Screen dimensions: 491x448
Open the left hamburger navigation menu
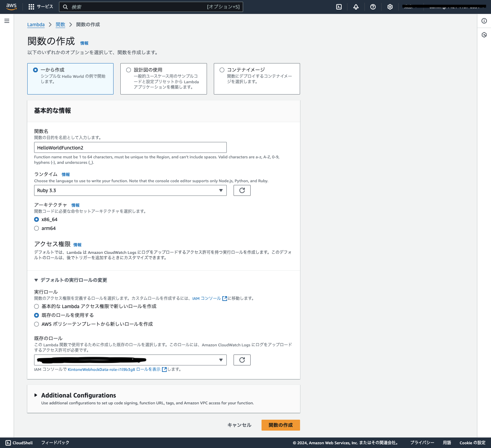click(x=7, y=21)
